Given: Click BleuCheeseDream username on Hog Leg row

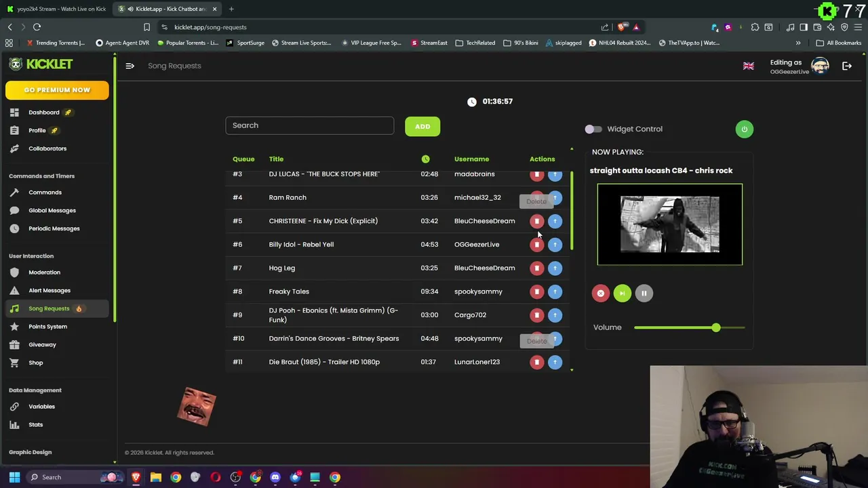Looking at the screenshot, I should pyautogui.click(x=484, y=268).
